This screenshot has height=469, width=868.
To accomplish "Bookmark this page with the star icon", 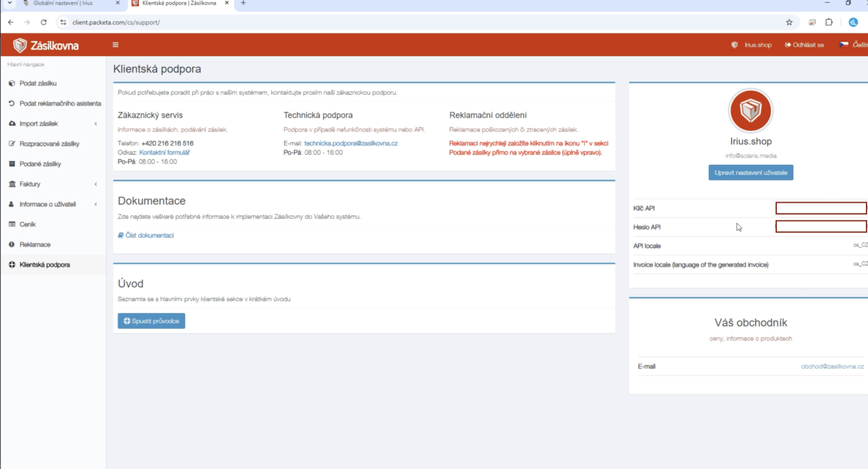I will pyautogui.click(x=789, y=22).
